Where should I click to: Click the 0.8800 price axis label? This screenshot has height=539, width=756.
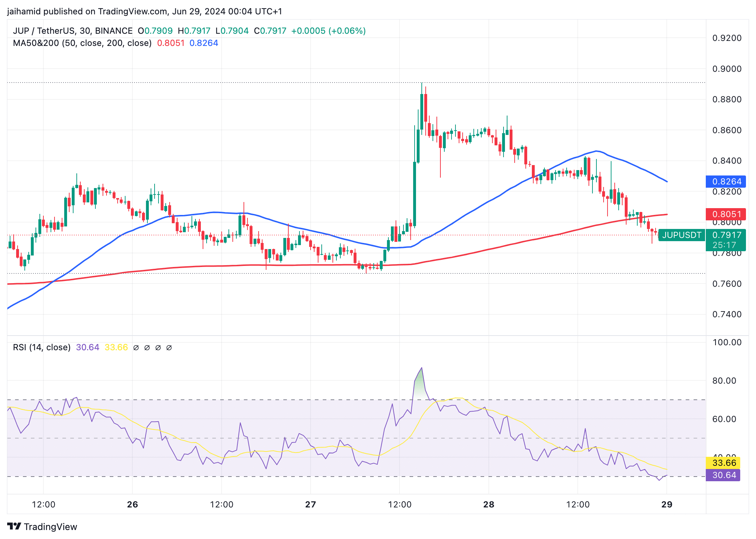(727, 99)
